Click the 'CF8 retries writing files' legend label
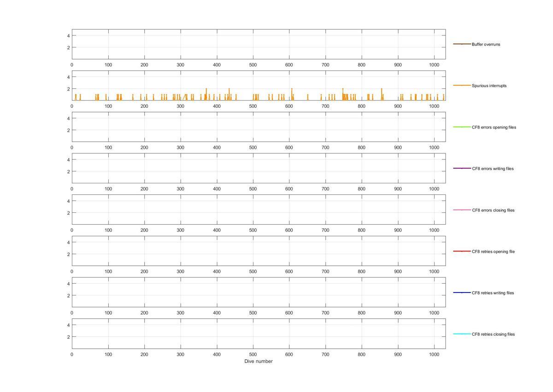This screenshot has width=553, height=392. click(493, 293)
